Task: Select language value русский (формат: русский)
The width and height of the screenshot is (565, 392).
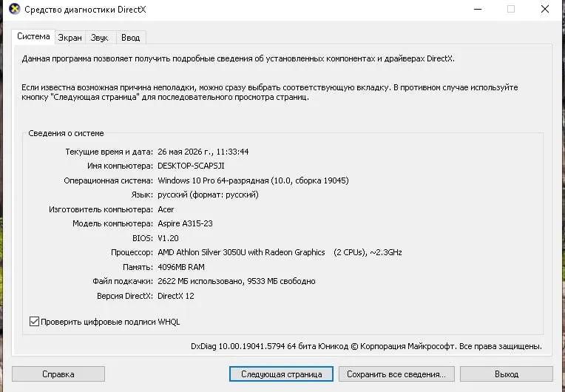Action: coord(208,195)
